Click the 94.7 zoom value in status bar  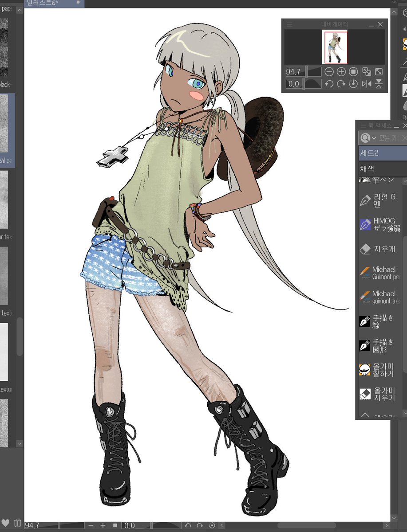[x=32, y=525]
